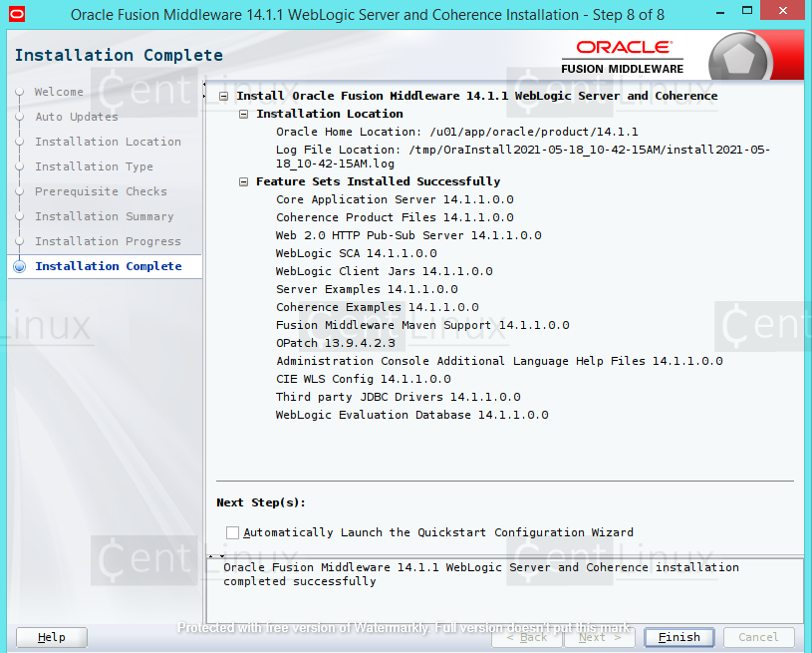This screenshot has width=812, height=653.
Task: Enable Automatically Launch the Quickstart Configuration Wizard
Action: (232, 532)
